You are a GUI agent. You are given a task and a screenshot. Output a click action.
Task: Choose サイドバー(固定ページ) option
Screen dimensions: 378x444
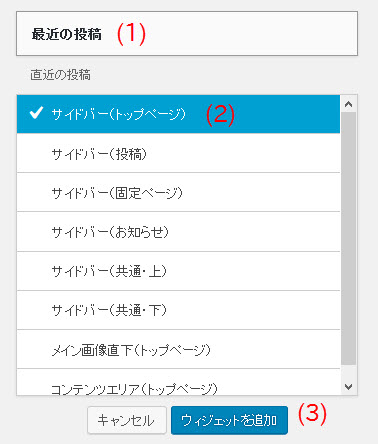178,192
